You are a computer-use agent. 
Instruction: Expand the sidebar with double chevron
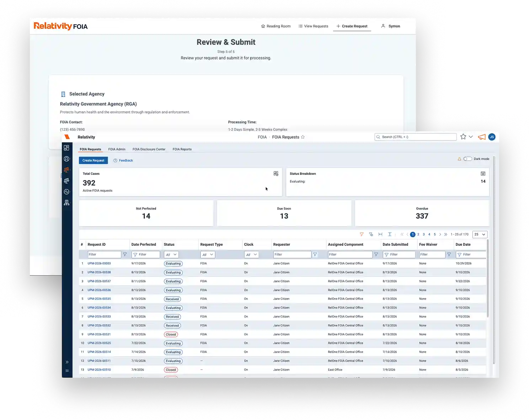(x=67, y=362)
